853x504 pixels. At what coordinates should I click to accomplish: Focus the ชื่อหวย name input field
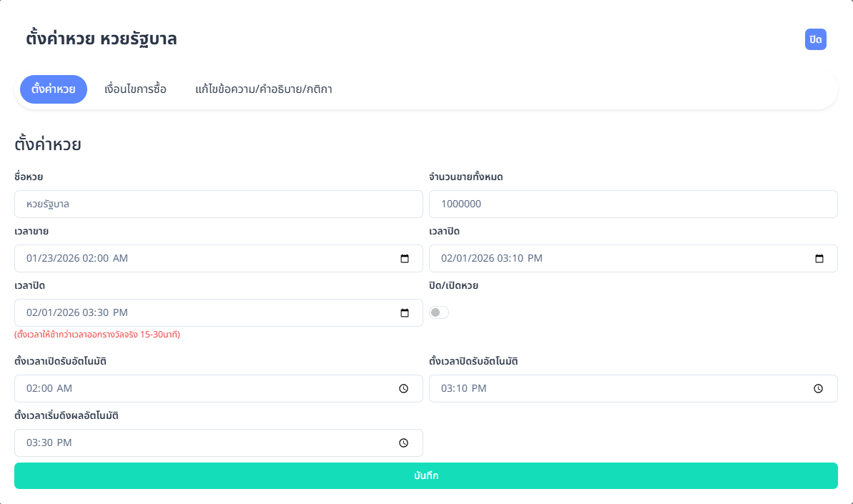coord(219,204)
